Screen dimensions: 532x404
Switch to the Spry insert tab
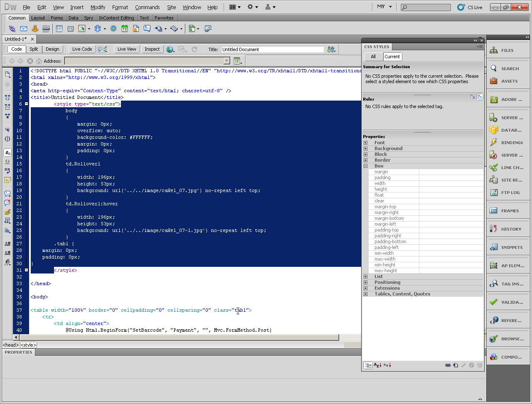click(x=89, y=18)
